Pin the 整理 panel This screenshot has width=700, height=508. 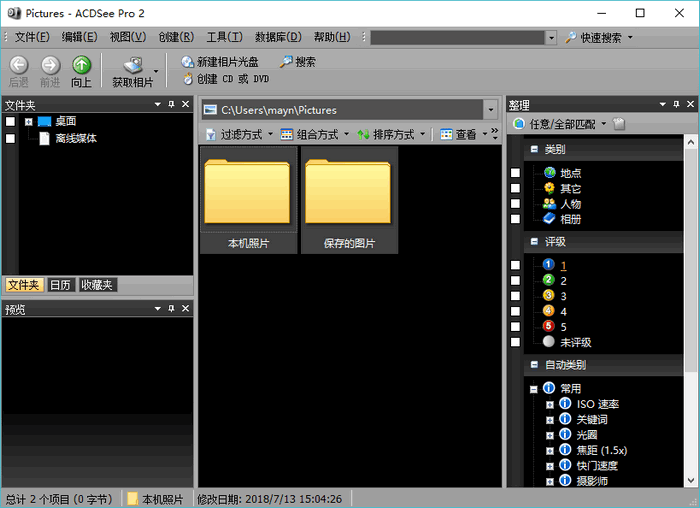676,104
